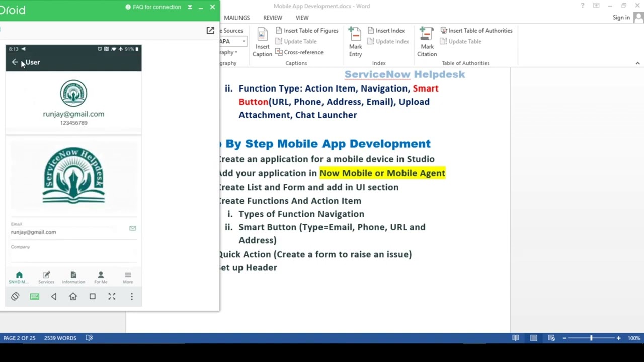Click the Android home button
This screenshot has width=644, height=362.
[73, 297]
